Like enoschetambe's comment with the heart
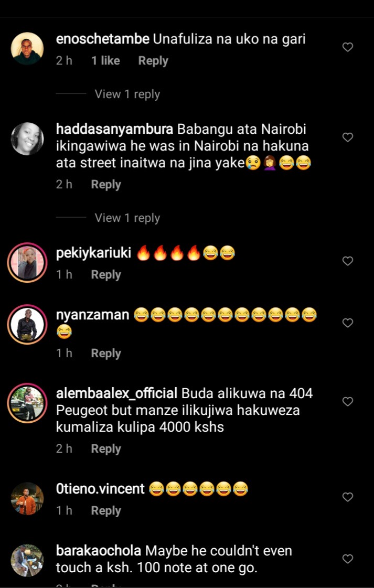The width and height of the screenshot is (374, 588). point(348,47)
